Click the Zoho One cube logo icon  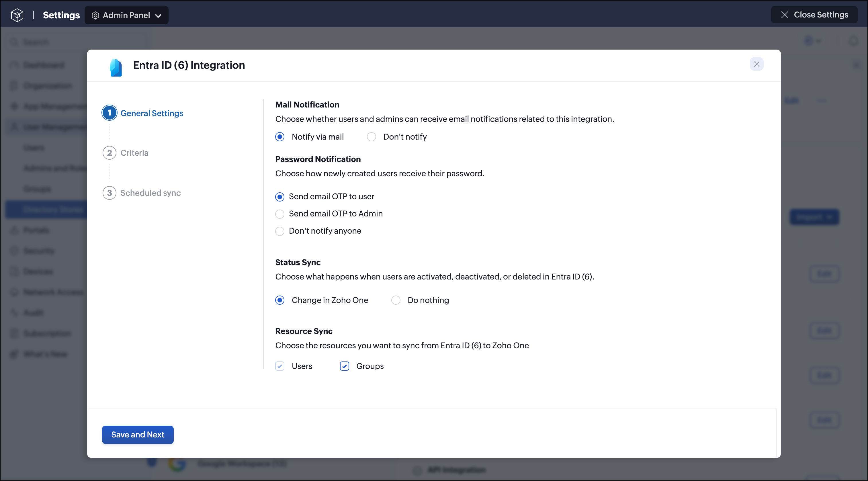17,15
